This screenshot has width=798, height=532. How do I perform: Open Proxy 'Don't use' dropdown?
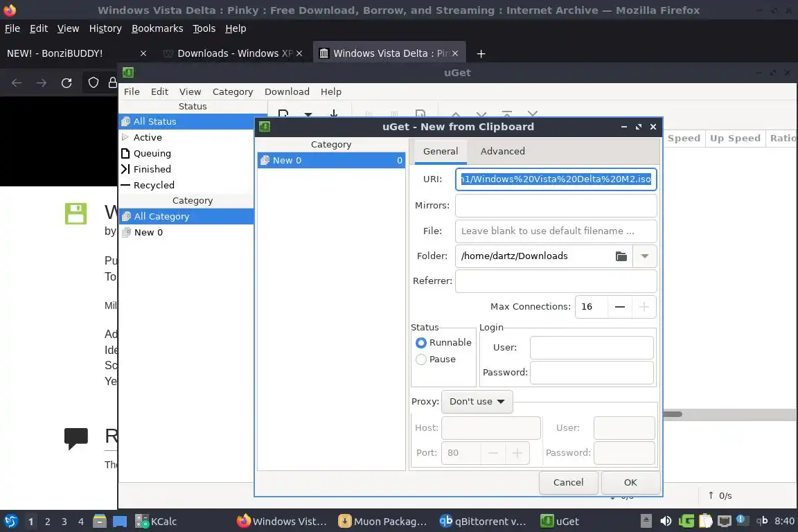[x=477, y=402]
